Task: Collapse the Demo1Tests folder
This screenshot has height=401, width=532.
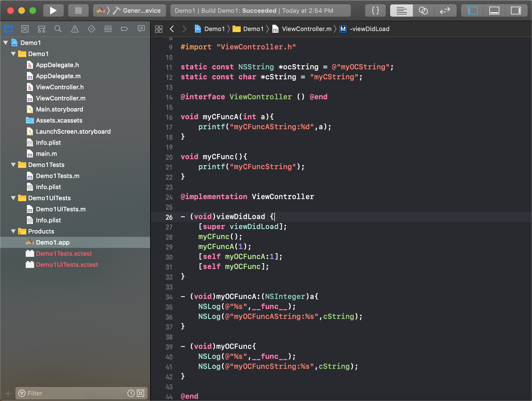Action: pos(13,165)
